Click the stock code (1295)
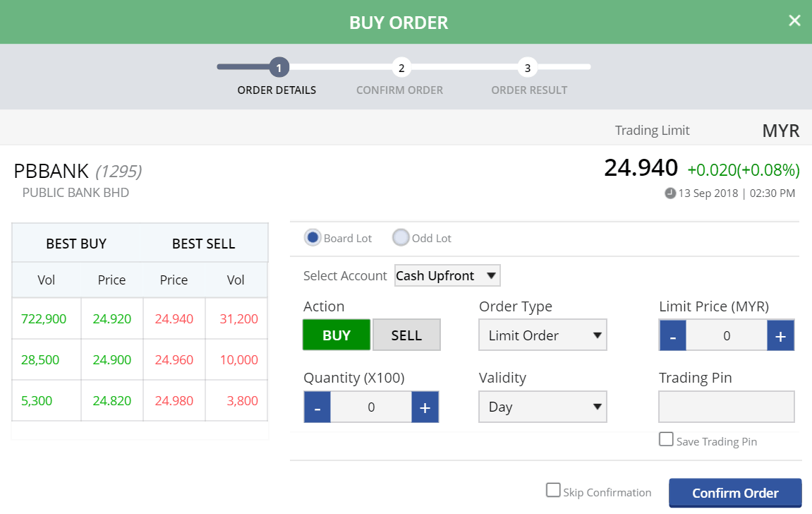This screenshot has width=812, height=514. [119, 172]
